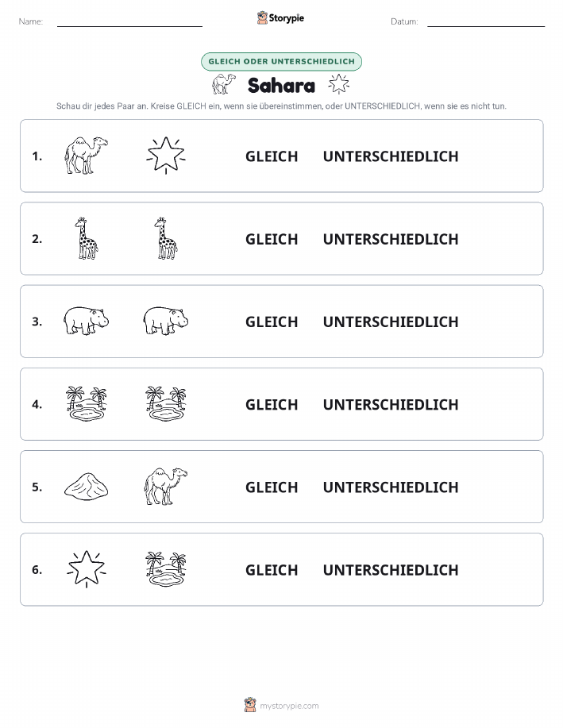Click the sand dune icon in row 5

pos(86,486)
